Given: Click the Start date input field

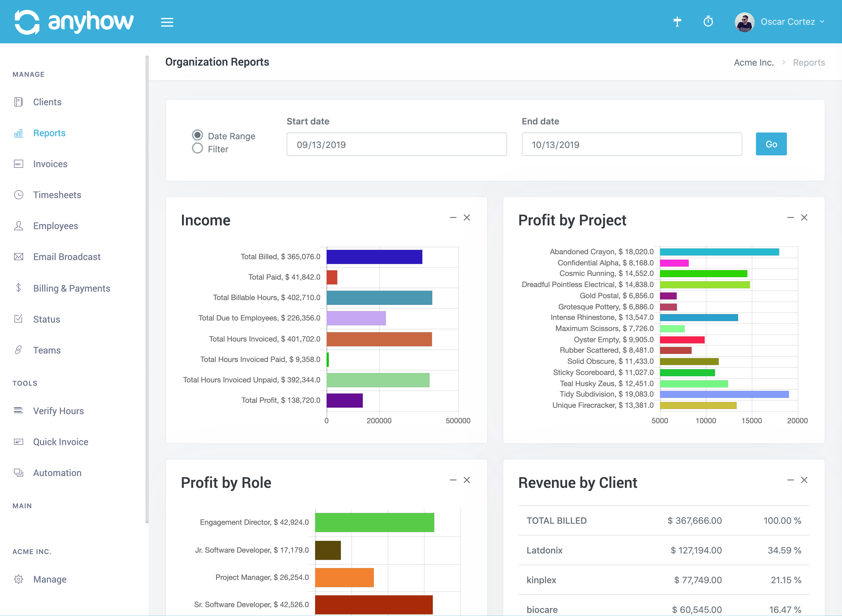Looking at the screenshot, I should pos(396,145).
